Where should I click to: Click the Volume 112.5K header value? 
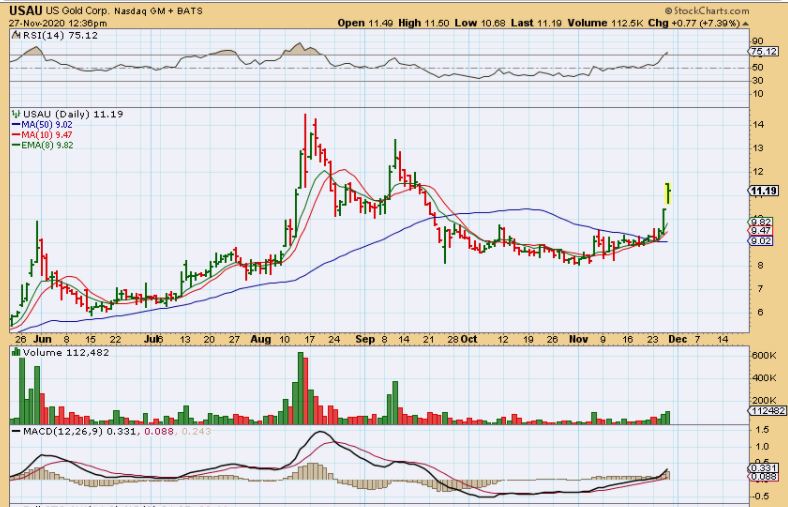606,23
